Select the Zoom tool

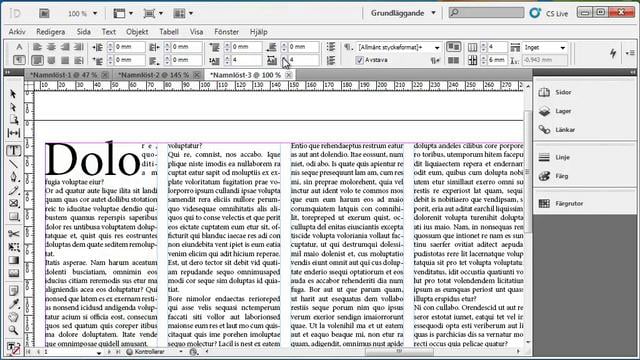pos(13,330)
